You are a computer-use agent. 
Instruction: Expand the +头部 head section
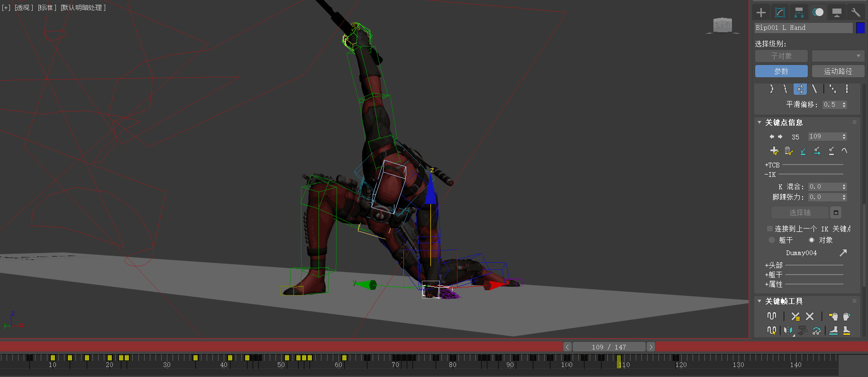[774, 265]
